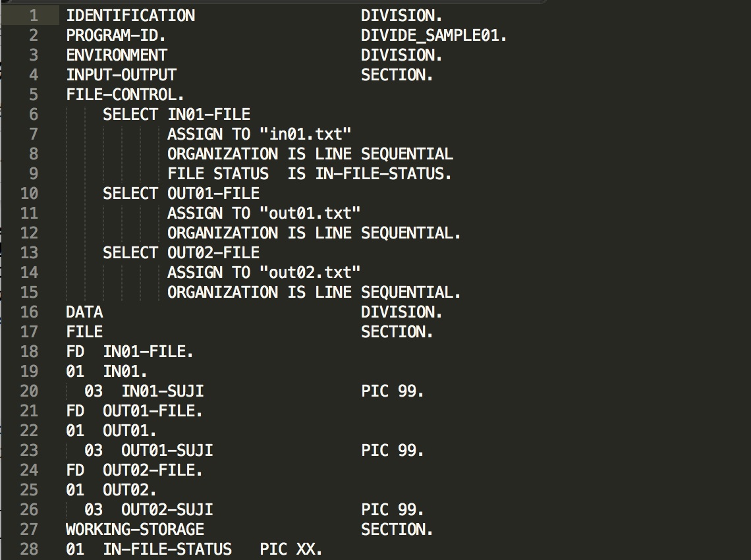Image resolution: width=751 pixels, height=560 pixels.
Task: Click the PROGRAM-ID. keyword
Action: pyautogui.click(x=116, y=36)
